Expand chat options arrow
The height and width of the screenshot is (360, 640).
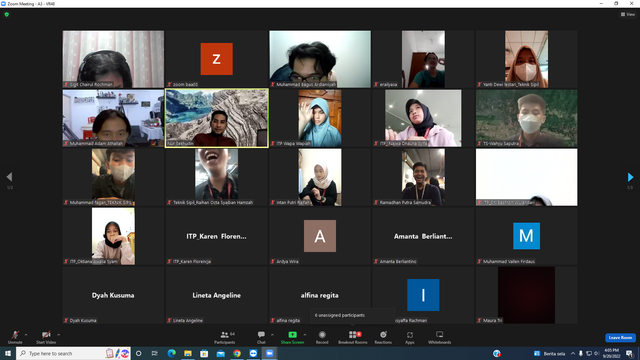[272, 335]
